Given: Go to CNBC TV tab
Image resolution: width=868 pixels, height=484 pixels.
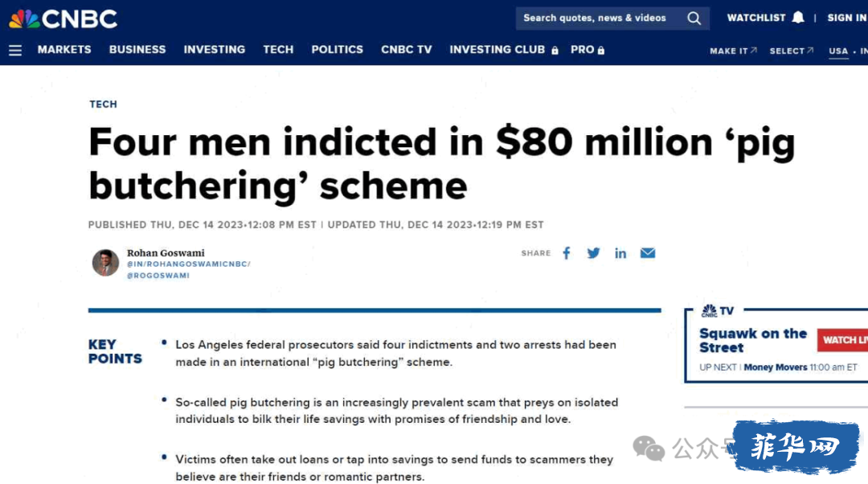Looking at the screenshot, I should (407, 50).
